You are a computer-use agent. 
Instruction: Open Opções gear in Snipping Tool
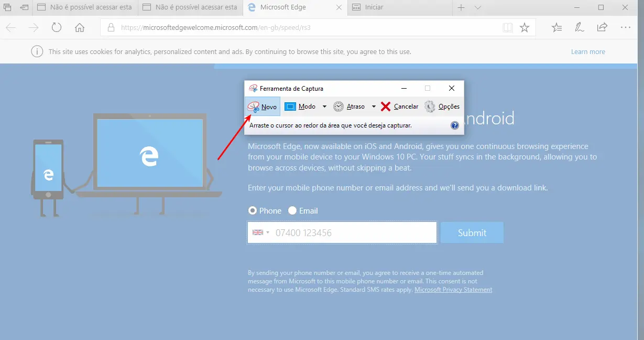pyautogui.click(x=442, y=107)
